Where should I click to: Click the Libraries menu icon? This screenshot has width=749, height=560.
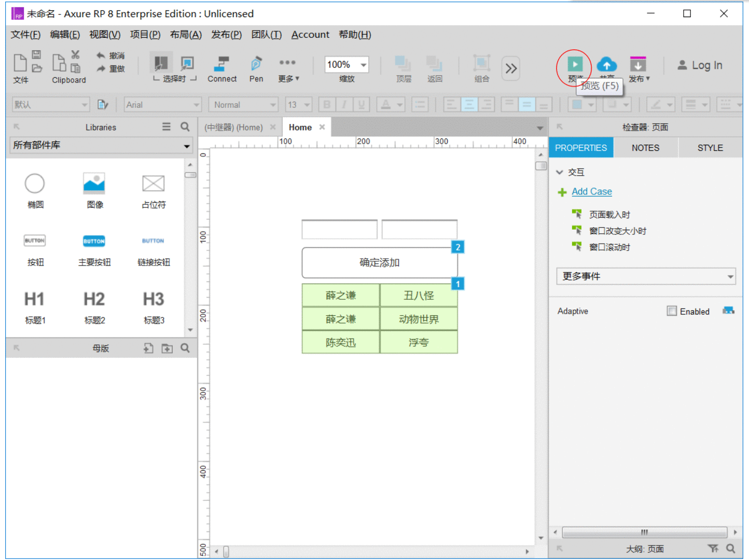tap(167, 127)
